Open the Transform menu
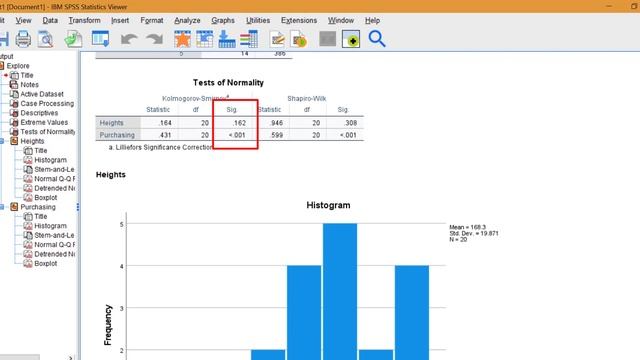Screen dimensions: 640x360 [x=84, y=20]
